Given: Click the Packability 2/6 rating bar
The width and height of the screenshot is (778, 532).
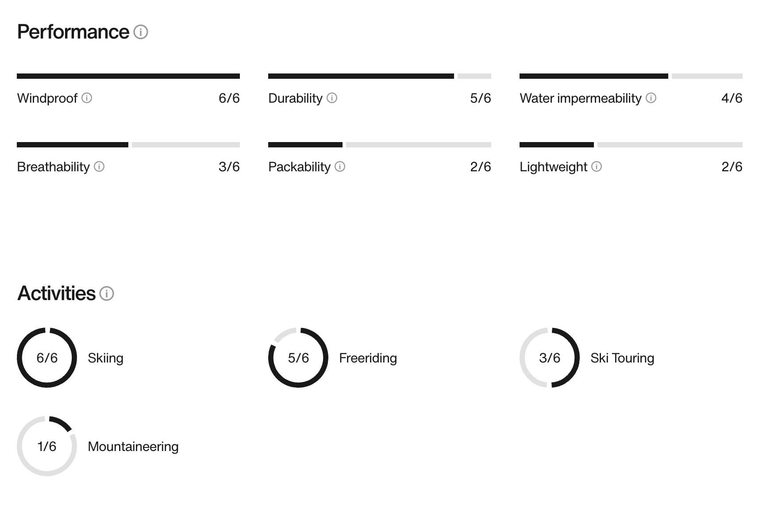Looking at the screenshot, I should 380,145.
